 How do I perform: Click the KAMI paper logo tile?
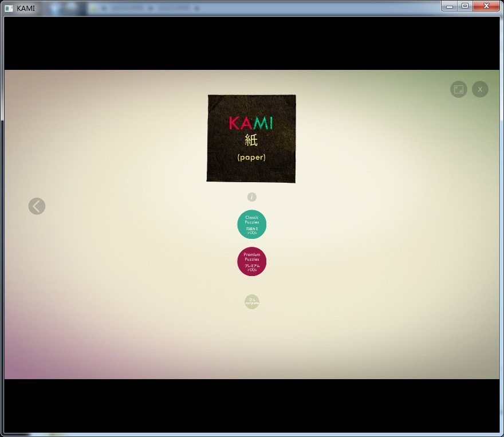251,139
